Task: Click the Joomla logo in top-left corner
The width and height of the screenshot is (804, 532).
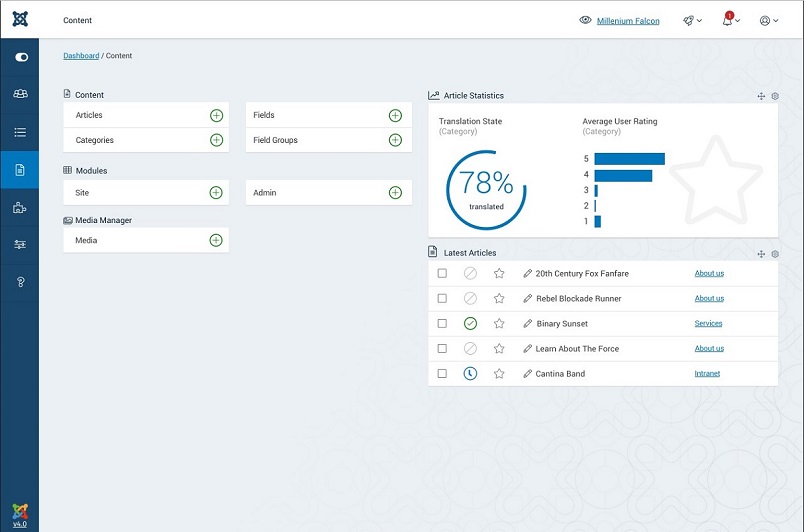Action: [x=20, y=19]
